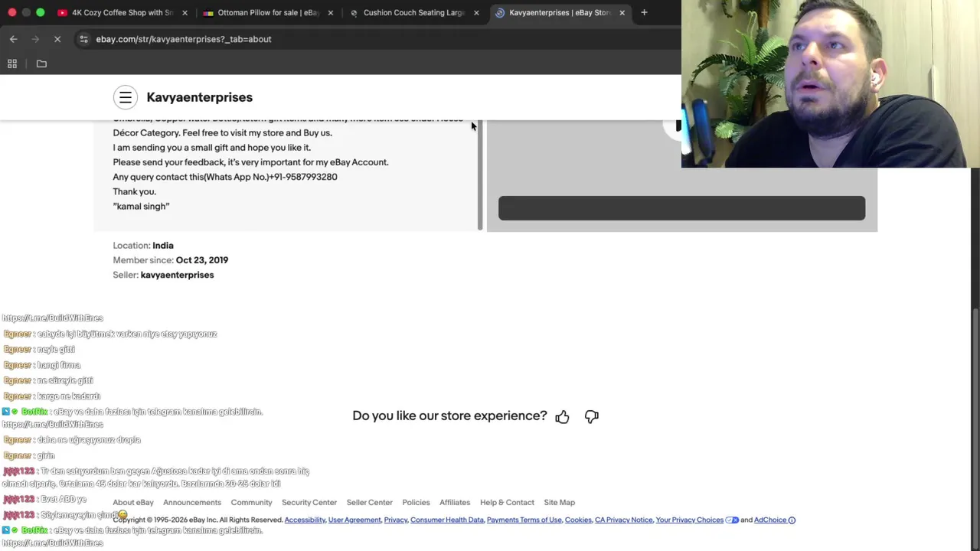Click the thumbs up store experience icon

click(x=562, y=416)
